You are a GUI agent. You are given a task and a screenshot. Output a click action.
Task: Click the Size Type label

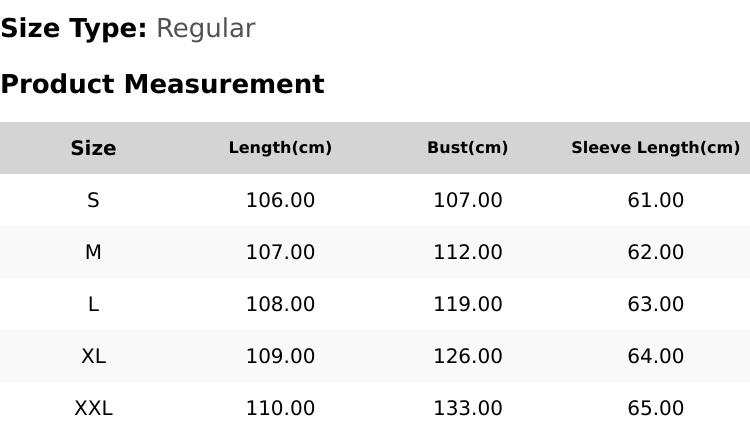[x=74, y=28]
